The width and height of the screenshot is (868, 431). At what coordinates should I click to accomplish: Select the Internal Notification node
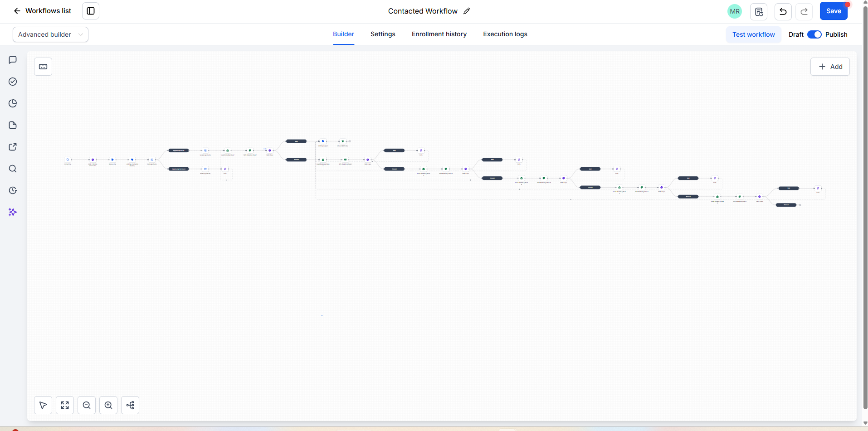point(343,141)
